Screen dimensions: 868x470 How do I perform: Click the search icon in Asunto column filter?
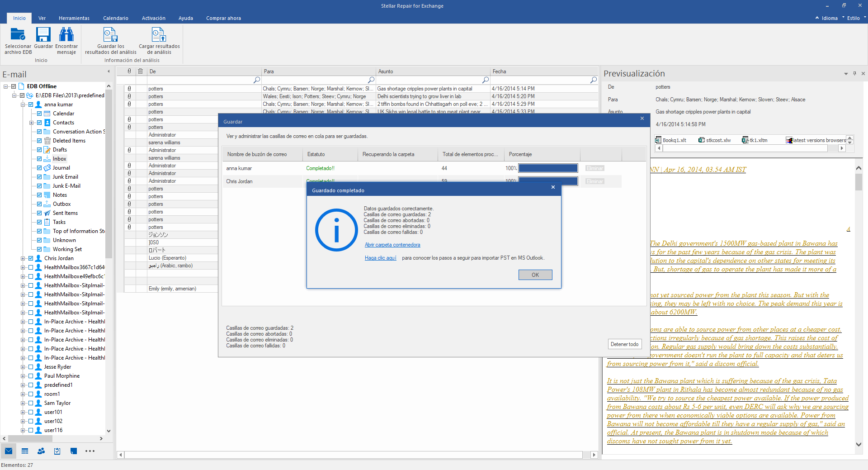click(x=486, y=80)
